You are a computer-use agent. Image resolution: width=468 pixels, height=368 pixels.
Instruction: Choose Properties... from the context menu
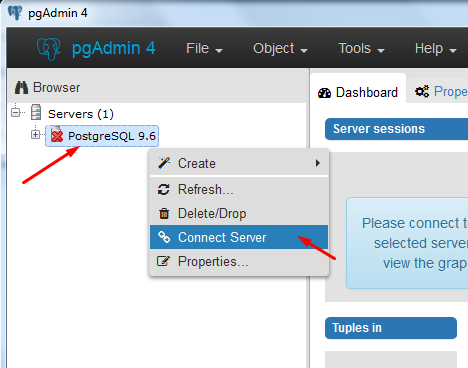(x=239, y=261)
